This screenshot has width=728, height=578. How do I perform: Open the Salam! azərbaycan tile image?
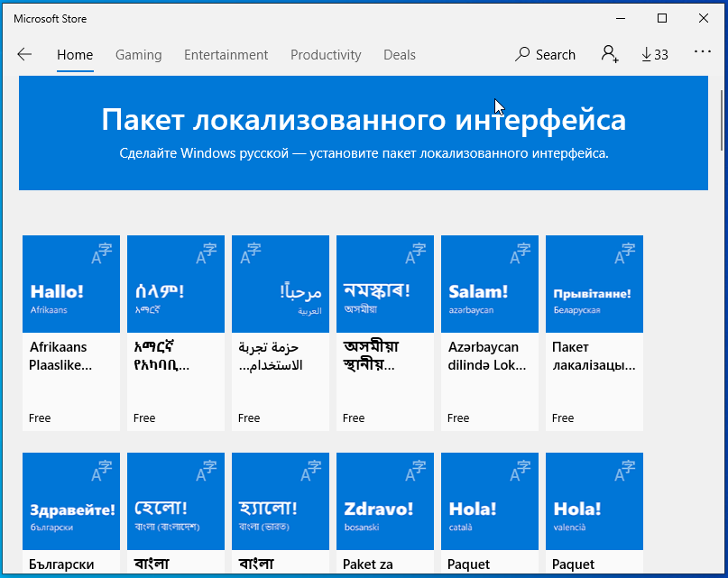coord(490,284)
